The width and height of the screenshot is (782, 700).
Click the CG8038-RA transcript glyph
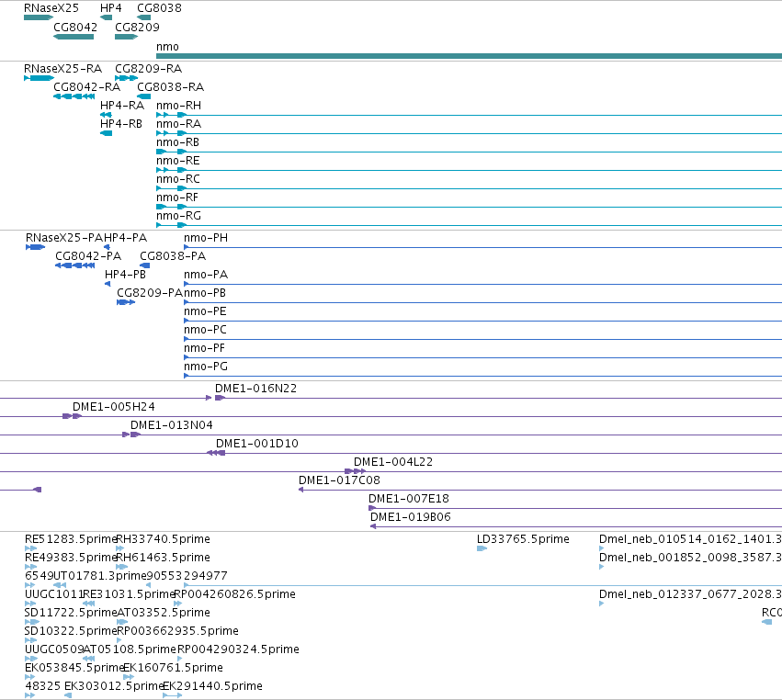tap(143, 96)
